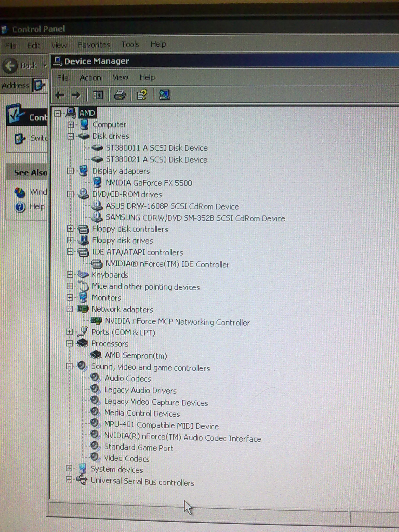The image size is (399, 532).
Task: Click the Control Panel Back button icon
Action: coord(10,65)
